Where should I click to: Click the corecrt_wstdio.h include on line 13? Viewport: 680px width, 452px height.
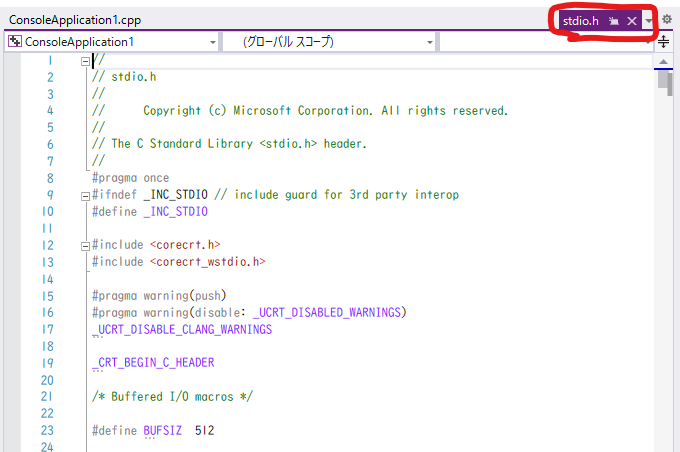click(x=208, y=262)
